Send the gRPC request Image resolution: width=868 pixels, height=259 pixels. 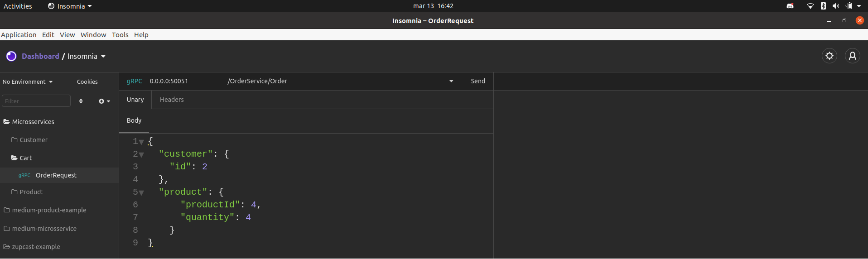[477, 81]
